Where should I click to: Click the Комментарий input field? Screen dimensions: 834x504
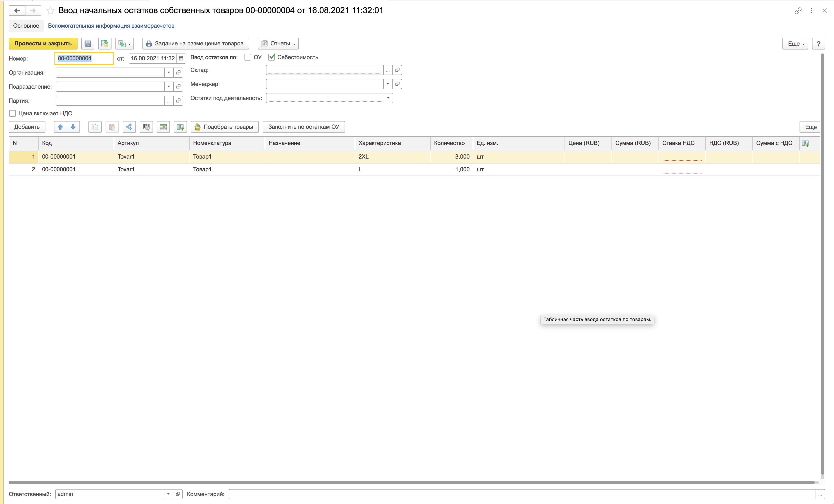point(522,494)
